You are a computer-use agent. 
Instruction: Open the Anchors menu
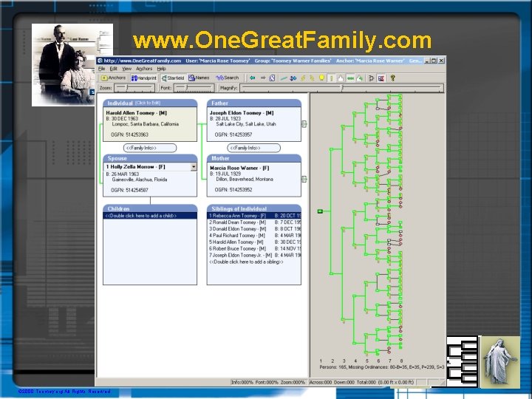pos(144,69)
